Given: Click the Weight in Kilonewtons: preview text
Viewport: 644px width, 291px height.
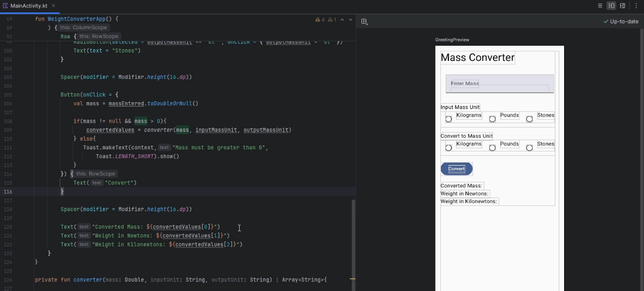Looking at the screenshot, I should pos(469,201).
